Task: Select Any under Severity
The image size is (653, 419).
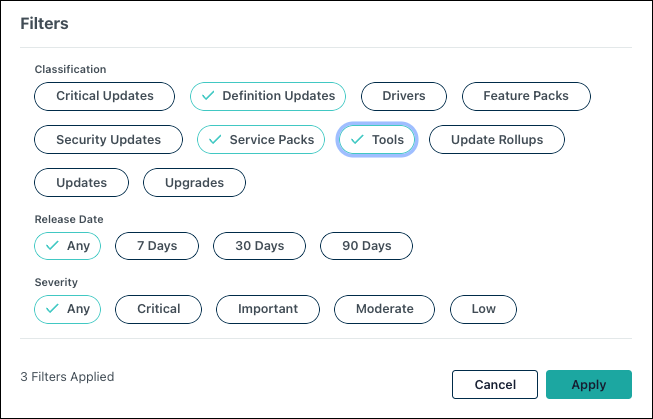Action: coord(67,309)
